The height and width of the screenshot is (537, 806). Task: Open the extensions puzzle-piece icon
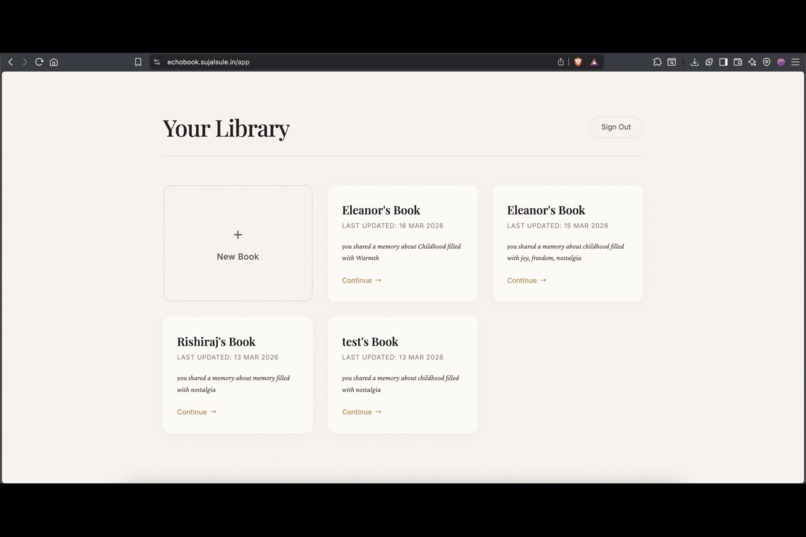pos(657,62)
